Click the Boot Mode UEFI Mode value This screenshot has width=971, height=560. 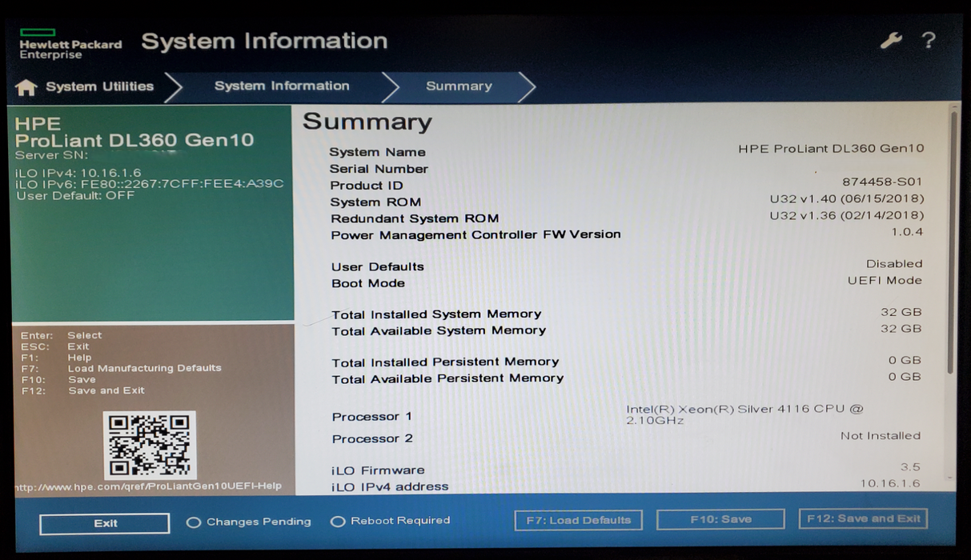click(885, 281)
